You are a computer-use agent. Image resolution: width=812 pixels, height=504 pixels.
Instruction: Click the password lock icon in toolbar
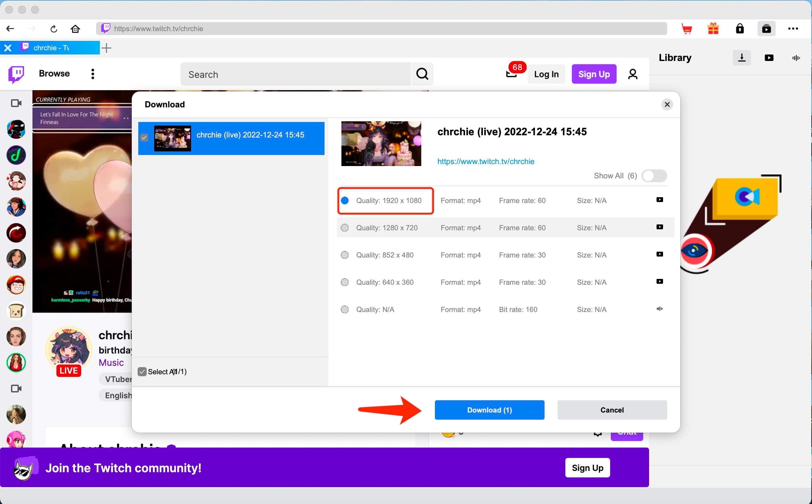click(740, 29)
